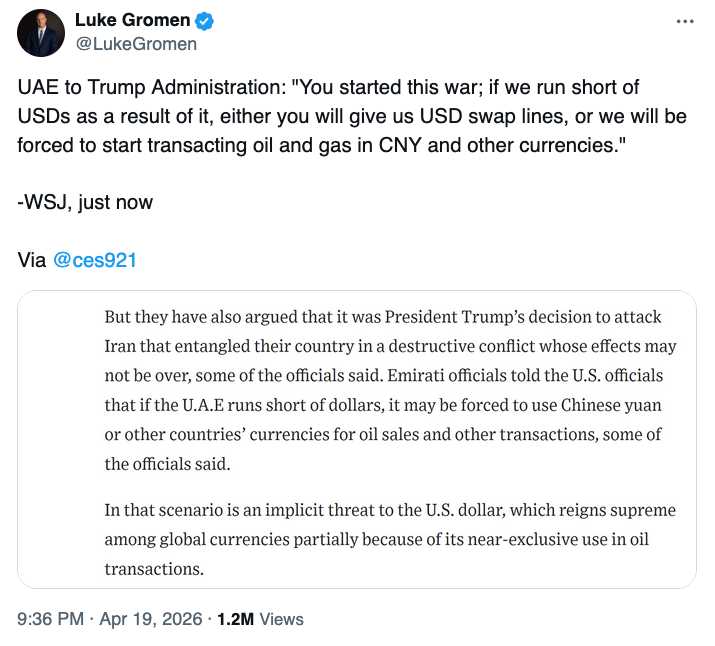
Task: Click the paragraph starting "In that scenario"
Action: click(x=390, y=540)
